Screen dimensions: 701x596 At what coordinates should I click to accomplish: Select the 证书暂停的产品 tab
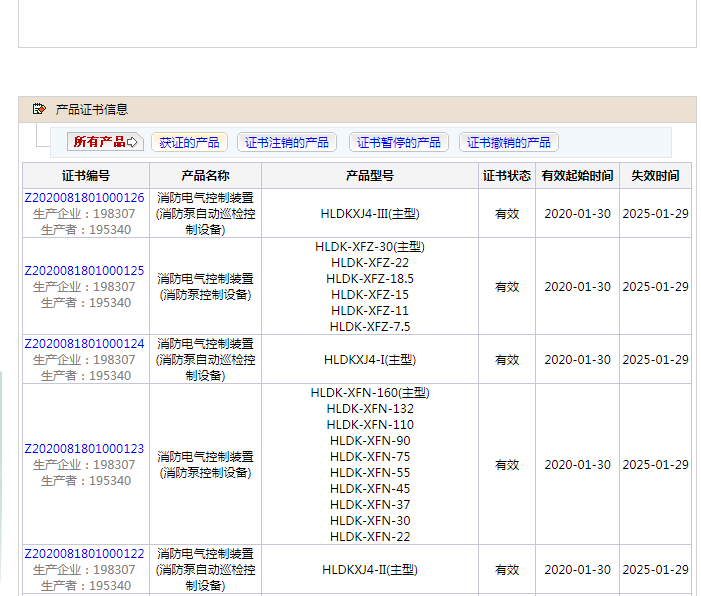click(398, 142)
